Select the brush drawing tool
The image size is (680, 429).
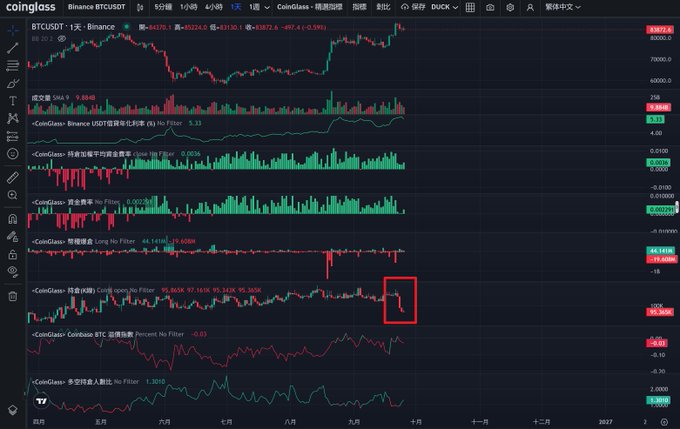(x=13, y=83)
